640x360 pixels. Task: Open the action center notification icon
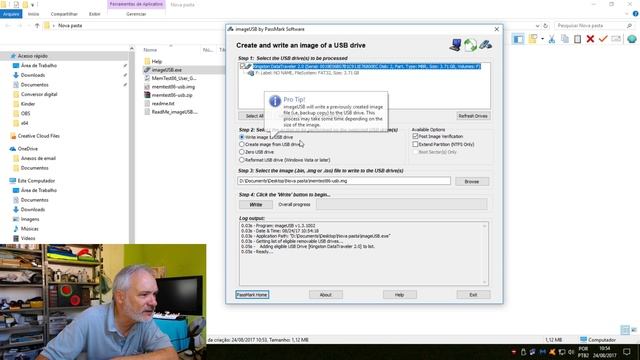click(x=627, y=352)
